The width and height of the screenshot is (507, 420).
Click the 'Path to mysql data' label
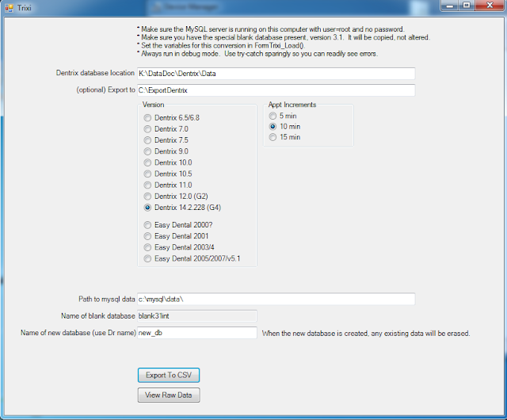coord(107,299)
